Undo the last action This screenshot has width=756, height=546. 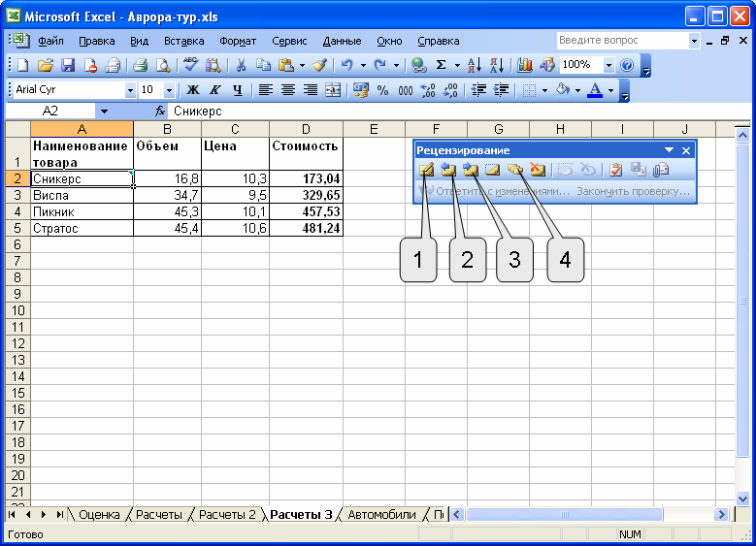point(347,65)
